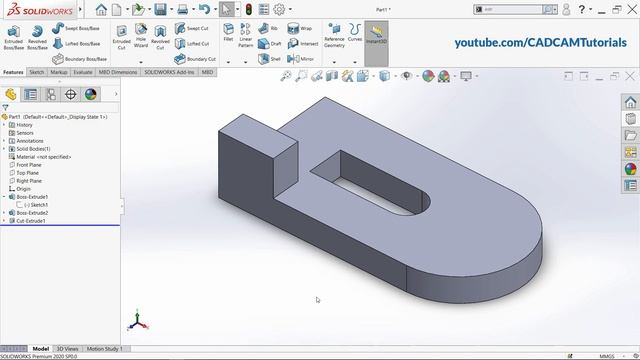Open the MBD Dimensions tab

[x=118, y=72]
